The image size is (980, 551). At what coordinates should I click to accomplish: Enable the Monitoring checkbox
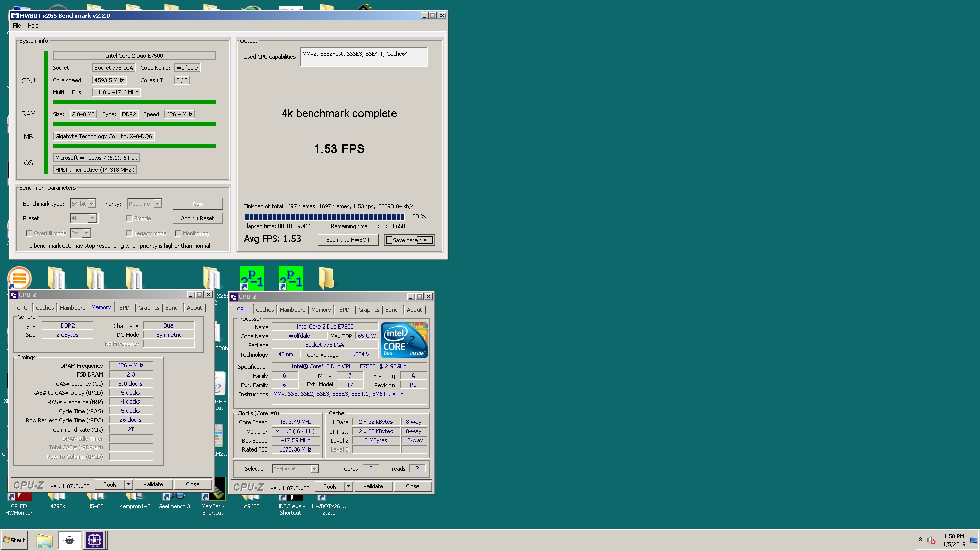(x=178, y=233)
